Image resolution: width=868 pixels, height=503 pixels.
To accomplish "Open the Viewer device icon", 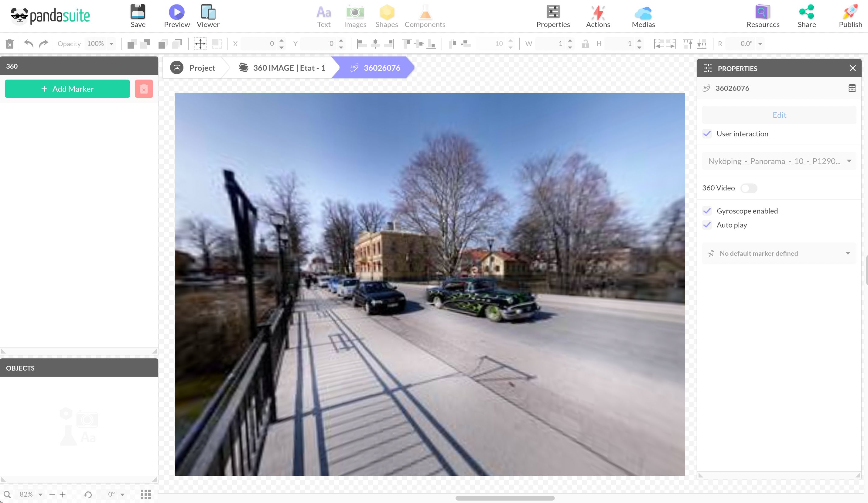I will (208, 12).
